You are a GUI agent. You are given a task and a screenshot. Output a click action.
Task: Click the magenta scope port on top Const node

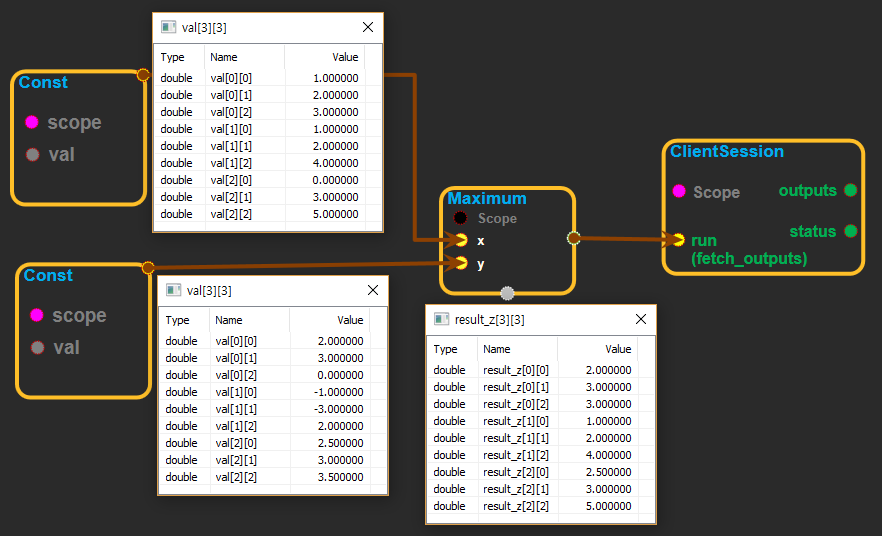[31, 122]
